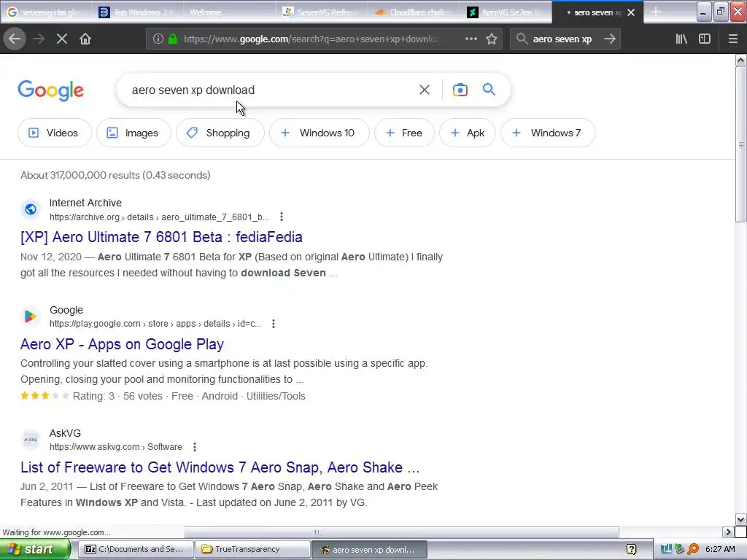The image size is (747, 560).
Task: Click the play.google.com result URL
Action: (155, 324)
